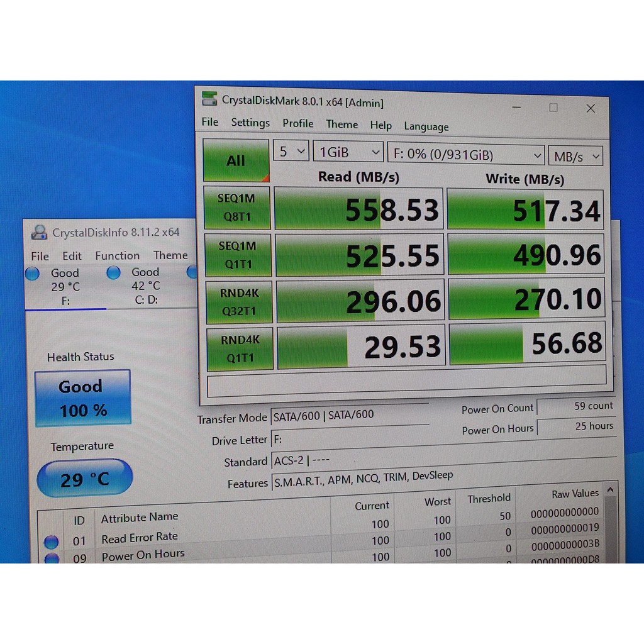Click status dot in Read Error Rate row
Image resolution: width=644 pixels, height=644 pixels.
tap(52, 541)
